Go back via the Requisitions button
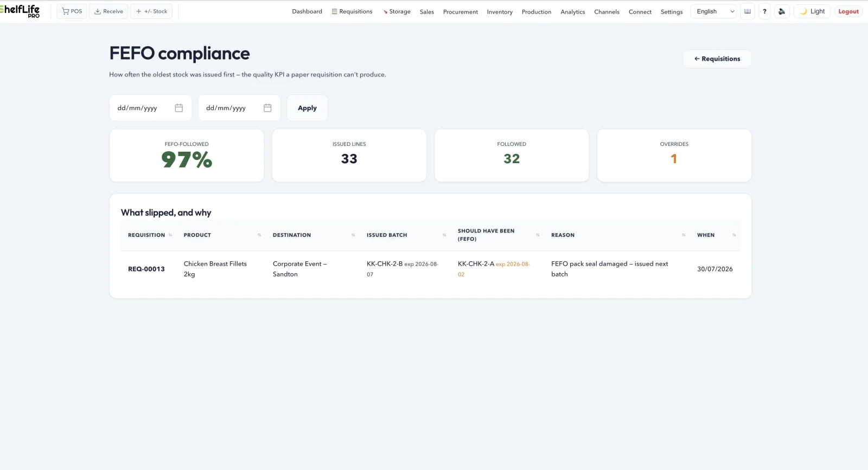This screenshot has width=868, height=470. [x=717, y=59]
